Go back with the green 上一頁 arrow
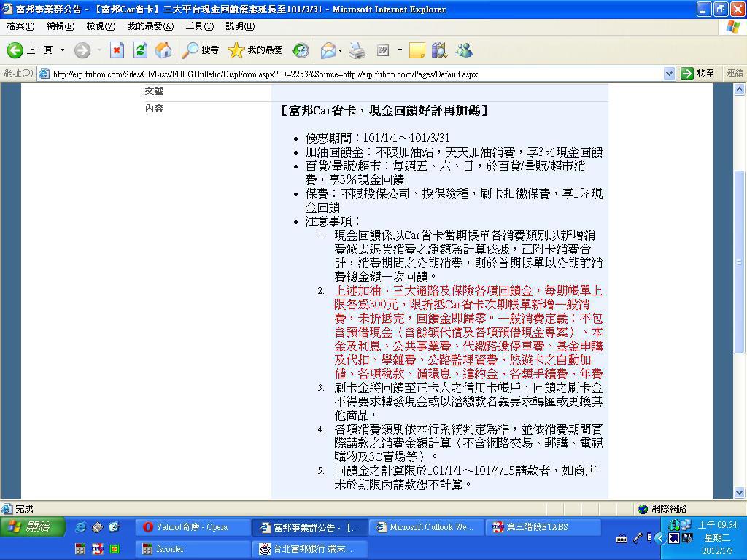Viewport: 747px width, 560px height. pos(29,50)
